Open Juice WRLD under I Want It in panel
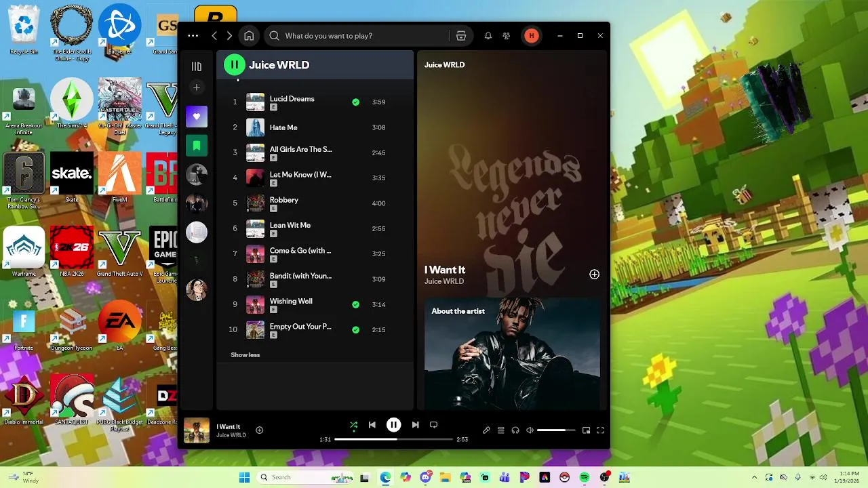 (444, 281)
